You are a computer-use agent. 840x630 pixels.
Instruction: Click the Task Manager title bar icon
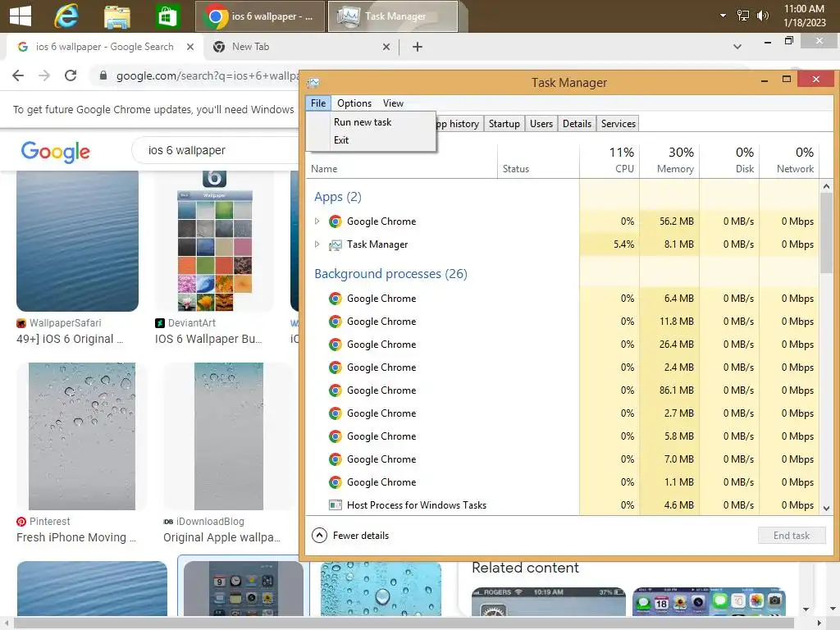click(x=314, y=83)
